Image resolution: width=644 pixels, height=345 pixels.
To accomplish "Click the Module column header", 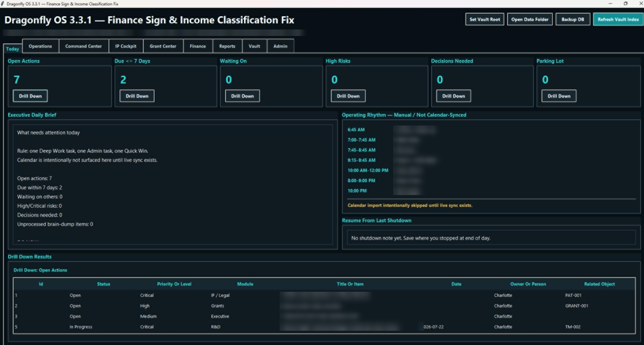I will click(245, 284).
